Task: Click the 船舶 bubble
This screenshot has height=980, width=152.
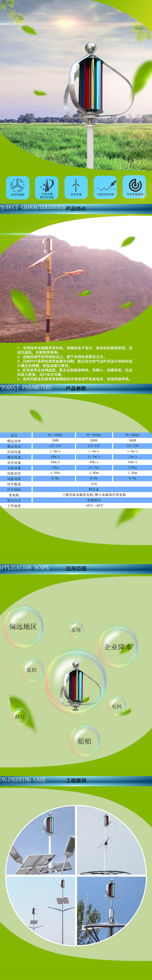Action: (84, 740)
